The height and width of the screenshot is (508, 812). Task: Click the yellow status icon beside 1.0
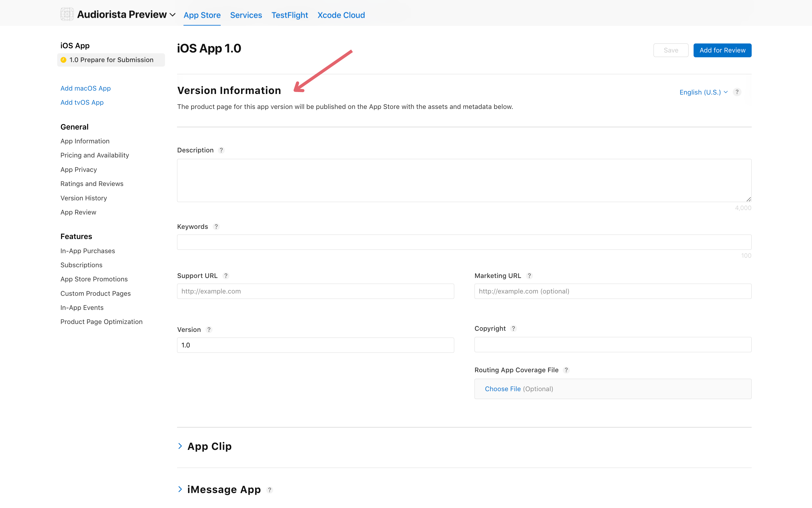click(x=63, y=60)
